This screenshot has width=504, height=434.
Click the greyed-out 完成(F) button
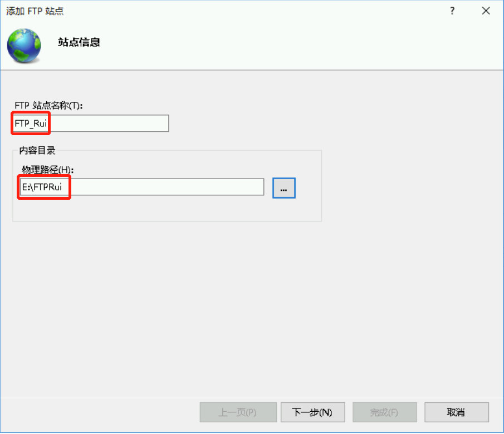click(384, 412)
